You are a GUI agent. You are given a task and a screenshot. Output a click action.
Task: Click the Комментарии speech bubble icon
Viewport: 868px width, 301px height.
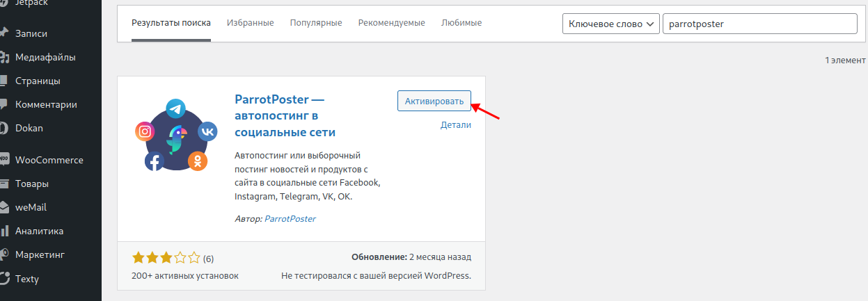tap(3, 104)
